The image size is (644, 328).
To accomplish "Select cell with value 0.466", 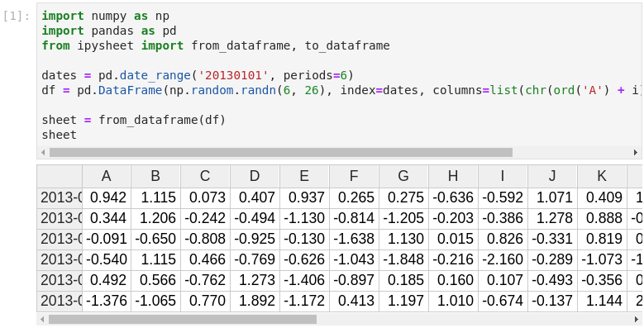I will click(x=205, y=260).
